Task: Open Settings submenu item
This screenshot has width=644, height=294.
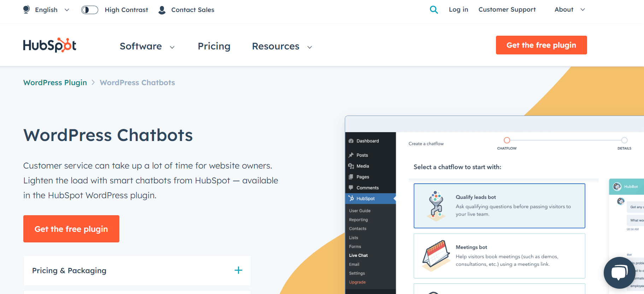Action: (357, 273)
